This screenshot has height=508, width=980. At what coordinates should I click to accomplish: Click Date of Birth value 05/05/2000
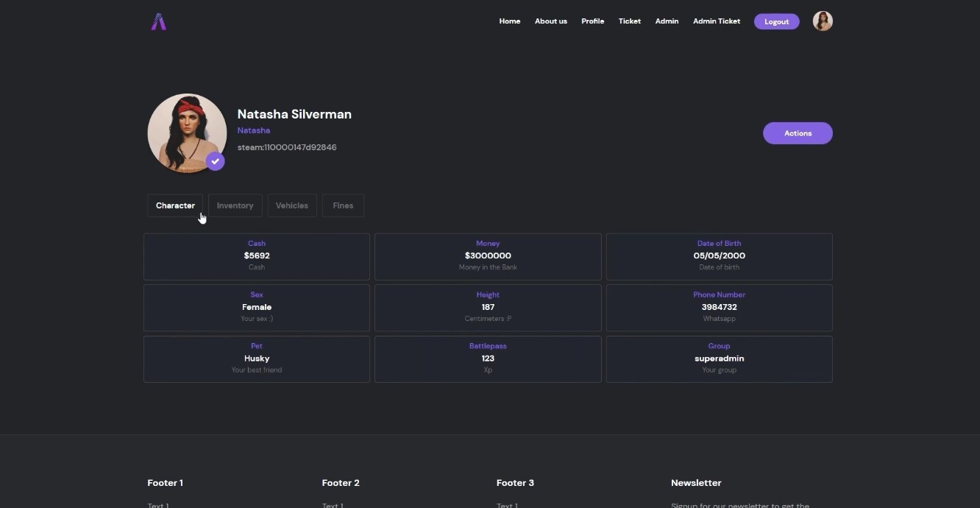tap(720, 255)
